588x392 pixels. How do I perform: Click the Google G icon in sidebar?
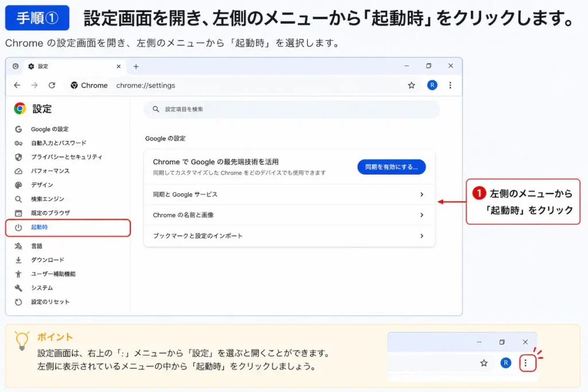(18, 129)
